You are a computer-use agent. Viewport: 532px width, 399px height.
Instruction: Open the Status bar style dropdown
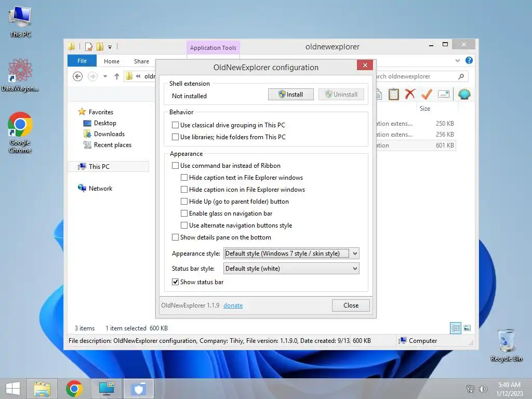click(291, 269)
